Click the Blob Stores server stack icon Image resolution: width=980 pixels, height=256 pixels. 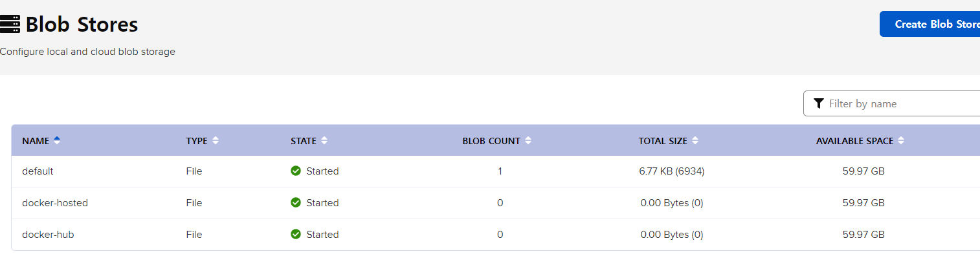click(x=10, y=25)
